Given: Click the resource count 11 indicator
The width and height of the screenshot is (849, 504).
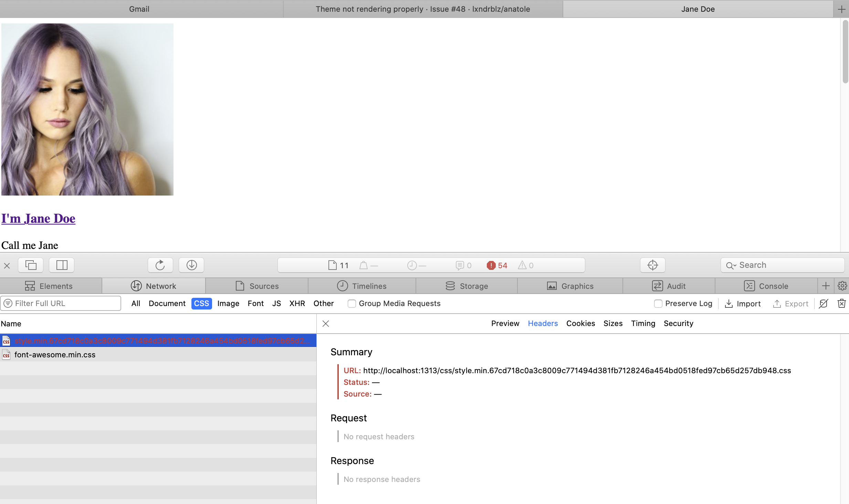Looking at the screenshot, I should pyautogui.click(x=338, y=265).
